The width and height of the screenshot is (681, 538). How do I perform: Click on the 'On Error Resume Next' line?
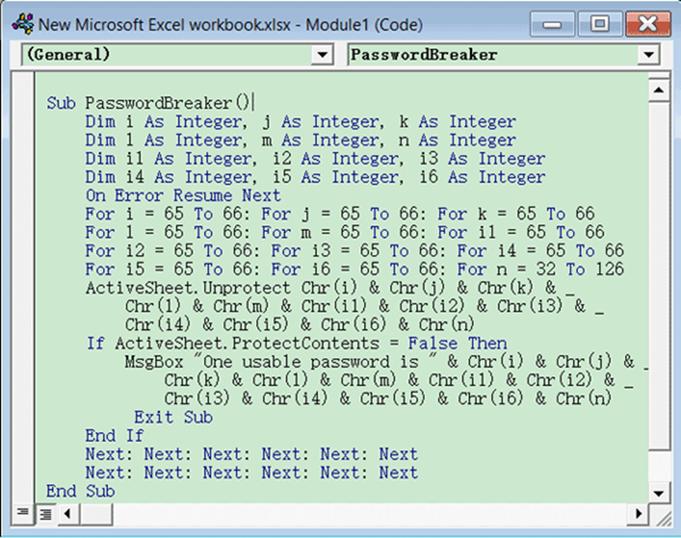tap(183, 195)
